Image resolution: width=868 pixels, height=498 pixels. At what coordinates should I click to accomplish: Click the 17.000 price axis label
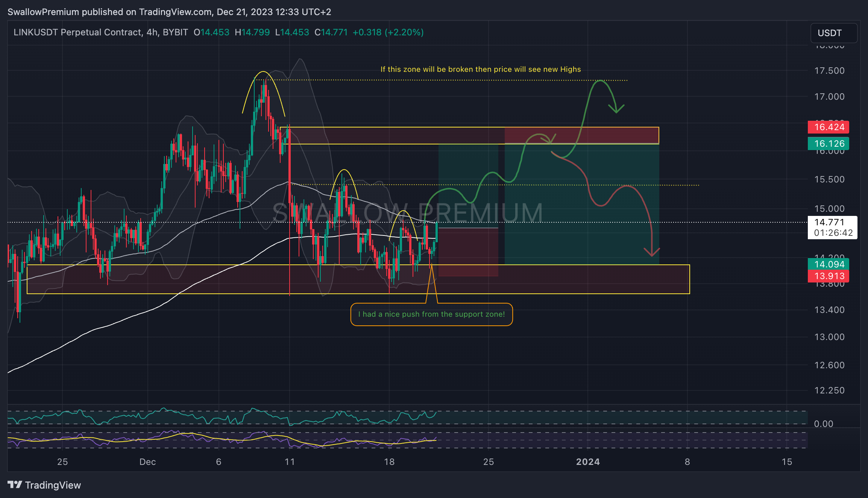(x=829, y=97)
